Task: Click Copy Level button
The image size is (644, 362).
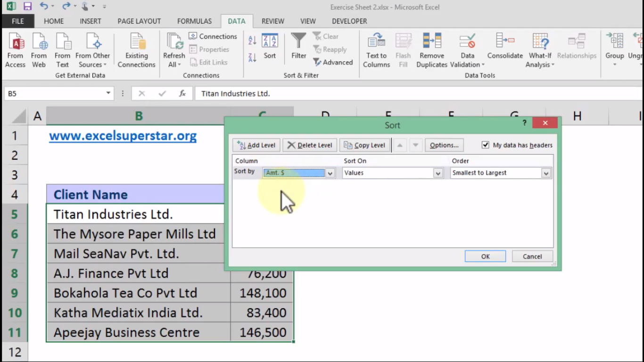Action: click(365, 145)
